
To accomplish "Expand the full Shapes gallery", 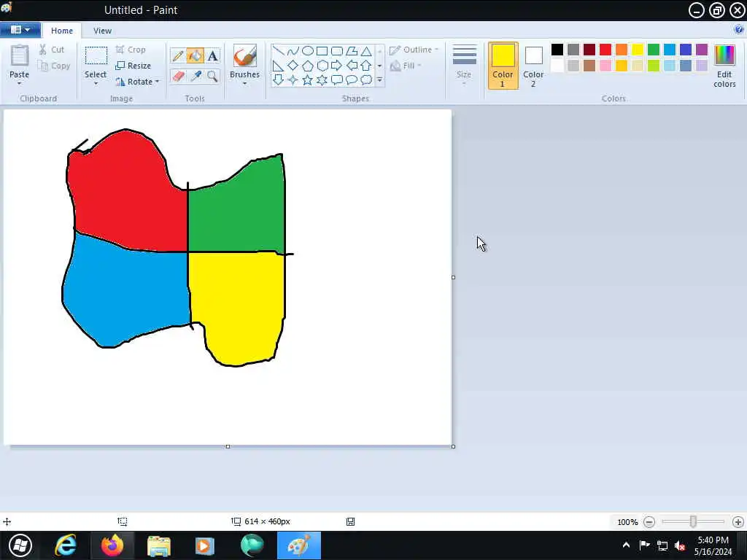I will coord(379,80).
